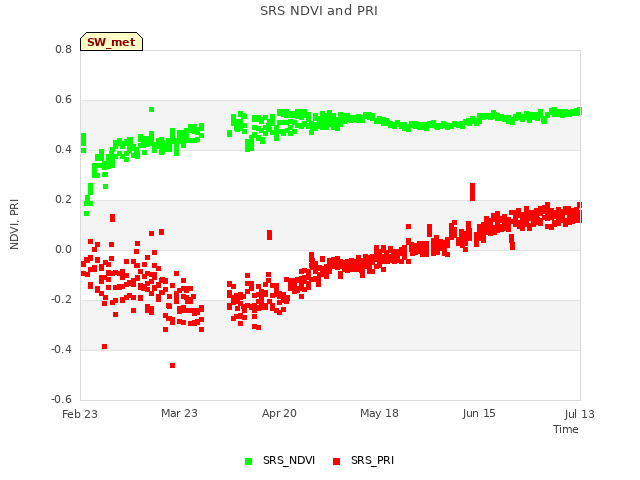Click the y-axis title NDVI, PRI
The image size is (640, 480).
point(14,224)
